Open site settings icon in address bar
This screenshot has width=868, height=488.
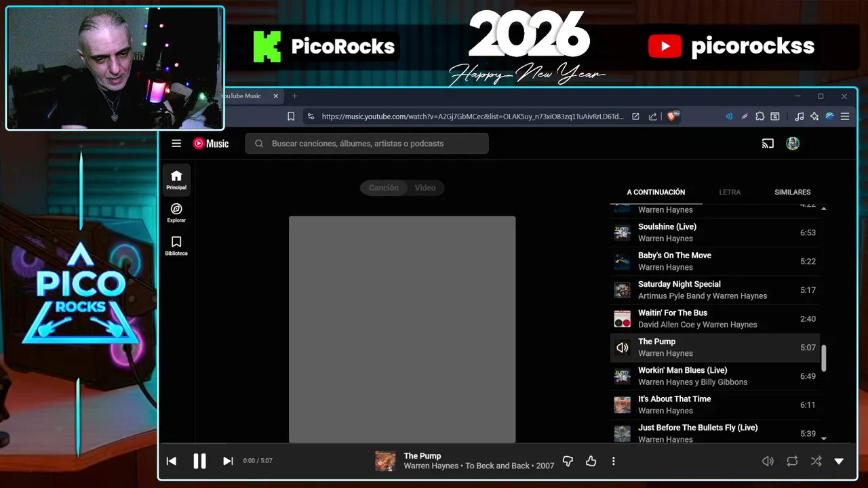point(311,117)
